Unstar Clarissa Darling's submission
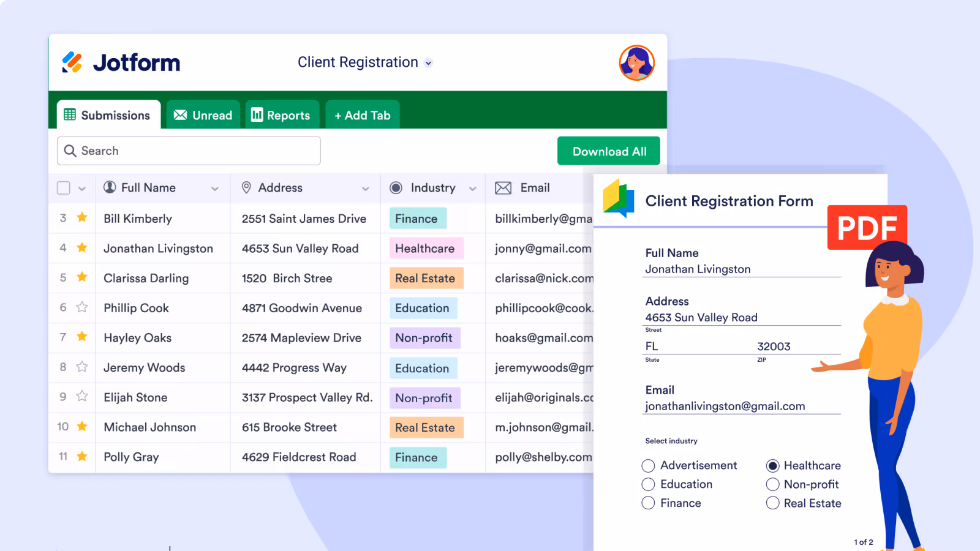This screenshot has width=980, height=551. click(82, 277)
